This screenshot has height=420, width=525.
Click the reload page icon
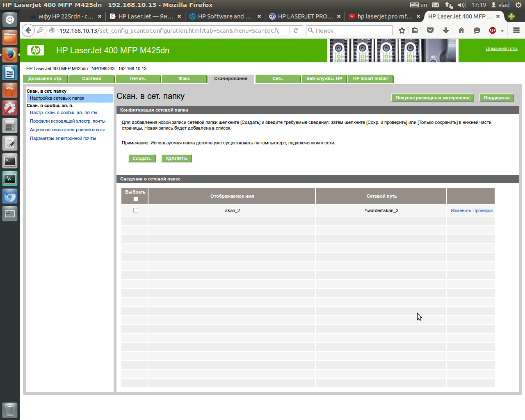[296, 30]
